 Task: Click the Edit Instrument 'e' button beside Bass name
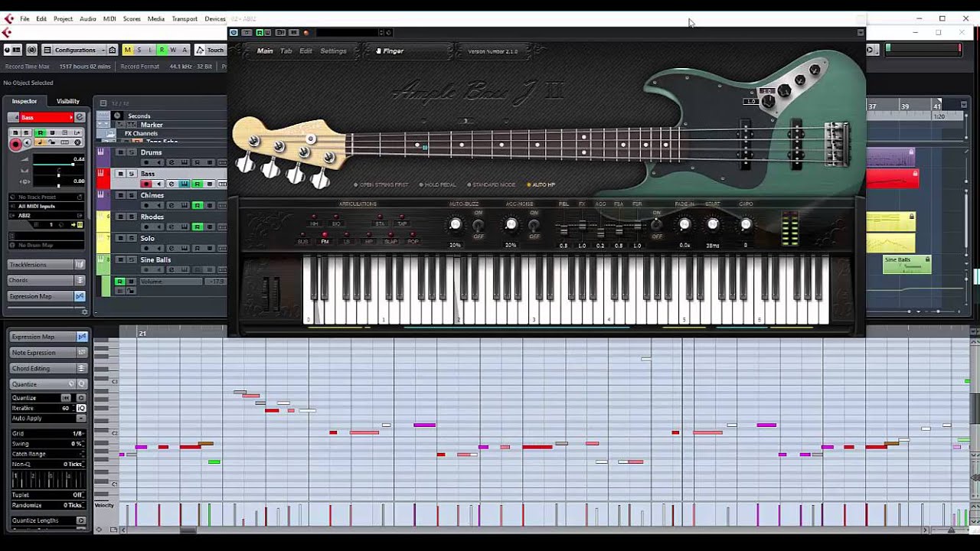pos(80,117)
